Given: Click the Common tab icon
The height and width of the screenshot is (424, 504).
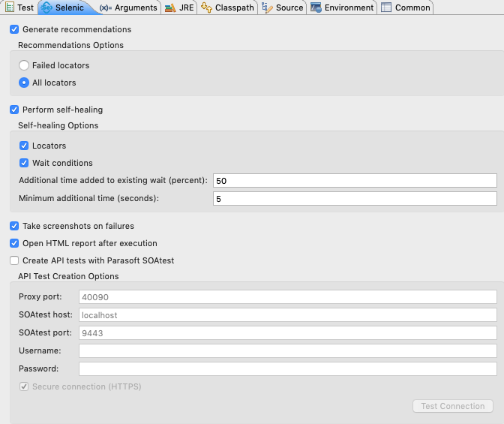Looking at the screenshot, I should click(x=386, y=8).
